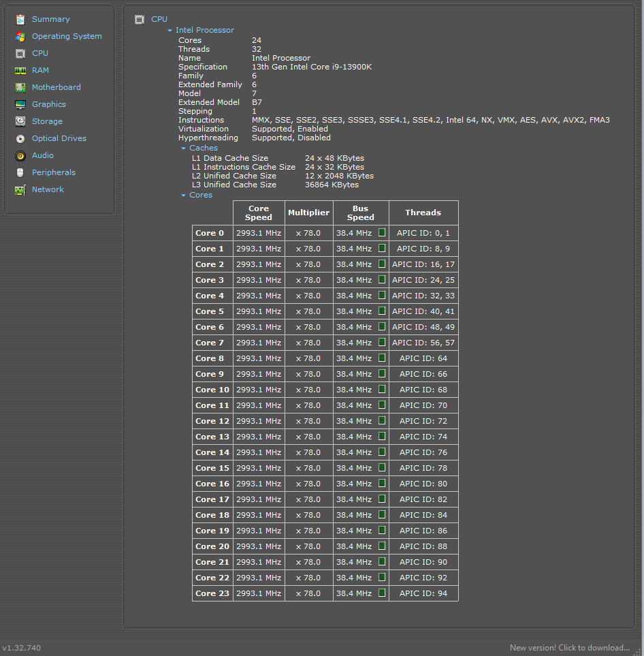Screen dimensions: 644x656
Task: Click the Bus Speed column header
Action: pos(361,213)
